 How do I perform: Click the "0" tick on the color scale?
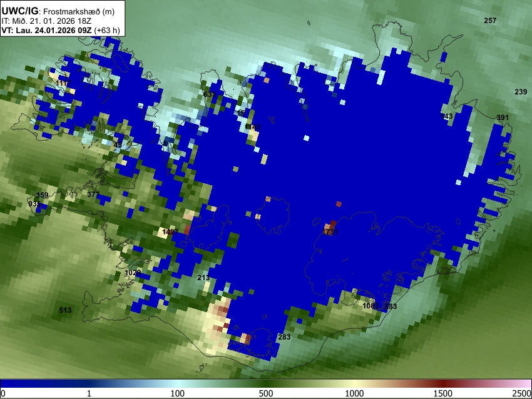tap(3, 393)
